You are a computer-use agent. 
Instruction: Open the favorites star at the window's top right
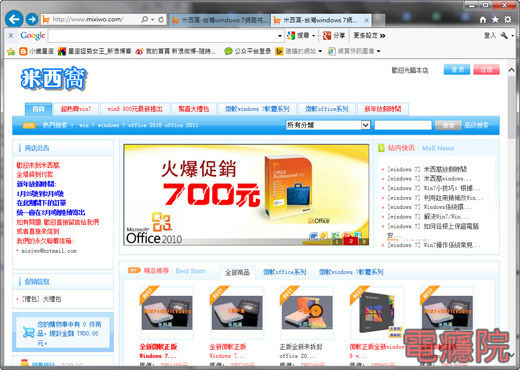coord(495,20)
